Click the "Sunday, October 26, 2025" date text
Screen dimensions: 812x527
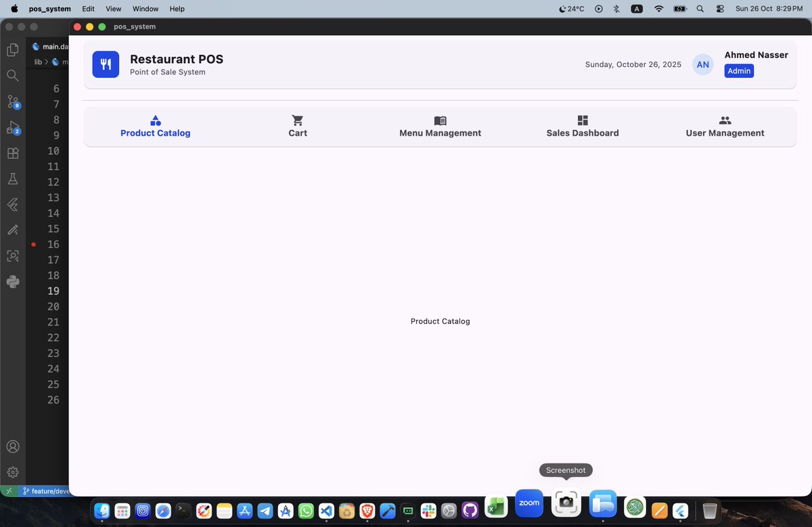click(633, 64)
